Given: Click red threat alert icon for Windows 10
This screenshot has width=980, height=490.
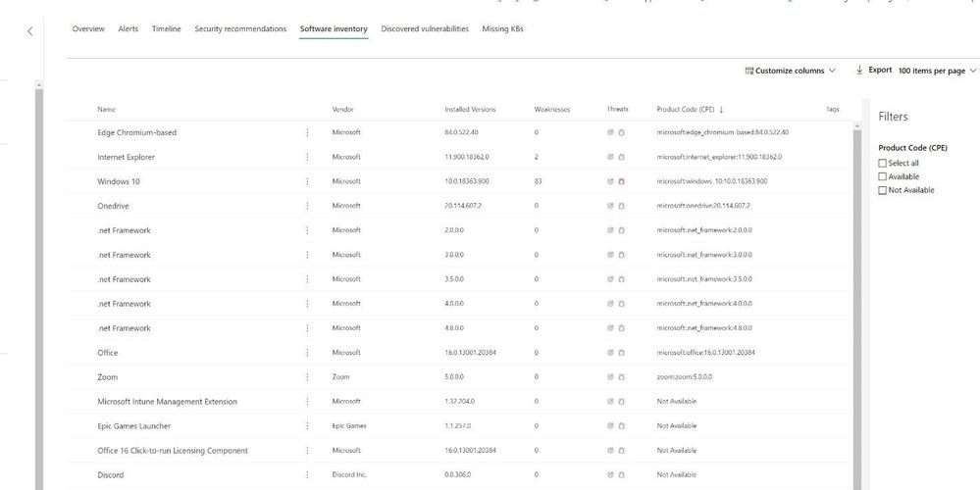Looking at the screenshot, I should tap(621, 181).
